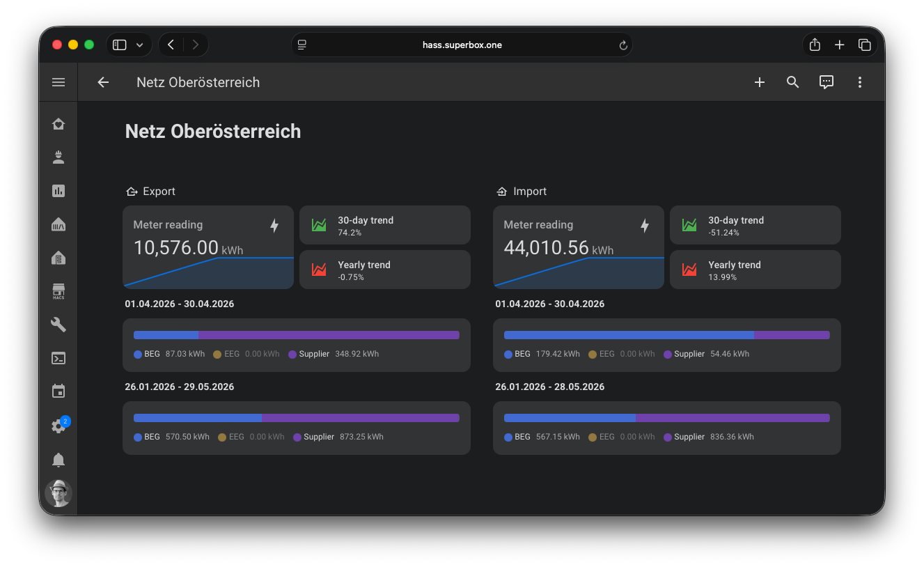Click the back arrow beside Netz Oberösterreich

[103, 82]
